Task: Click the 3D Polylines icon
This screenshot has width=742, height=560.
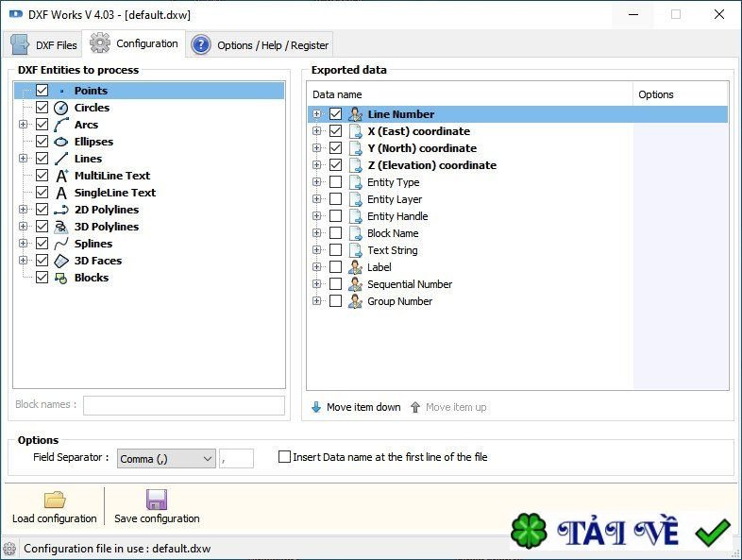Action: [61, 227]
